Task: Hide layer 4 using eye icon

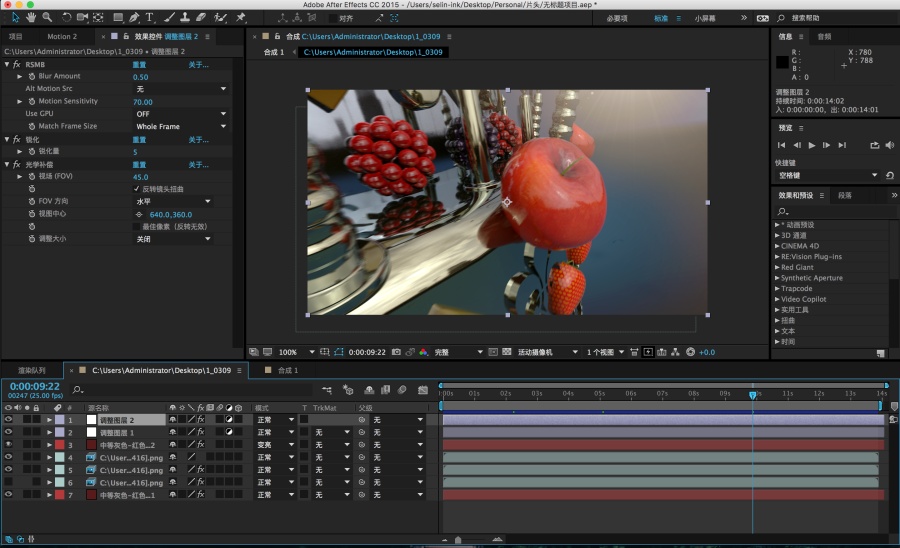Action: tap(8, 457)
